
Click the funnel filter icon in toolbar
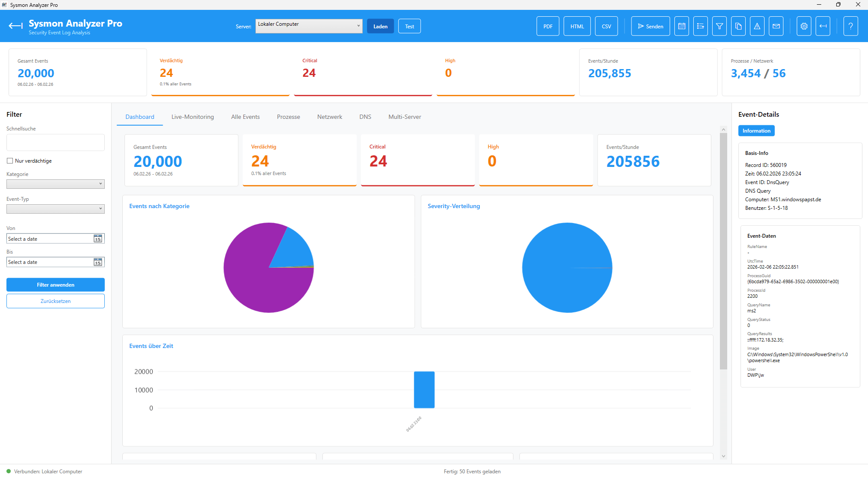[x=719, y=26]
